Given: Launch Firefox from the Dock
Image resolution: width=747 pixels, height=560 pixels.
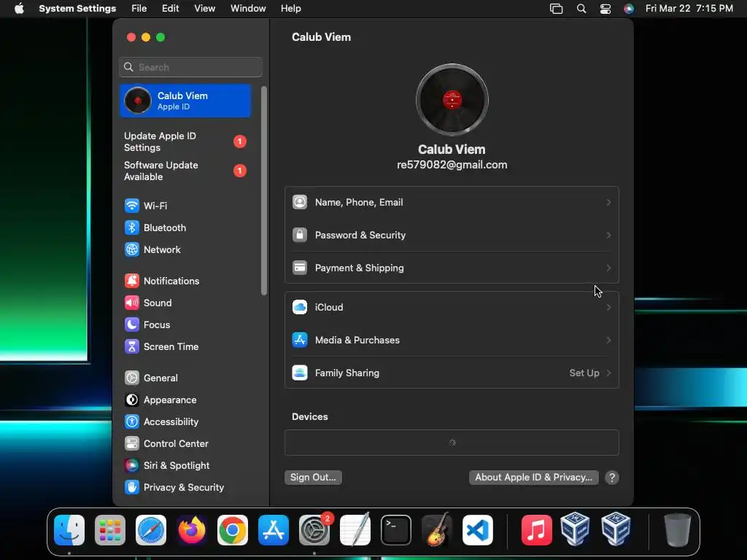Looking at the screenshot, I should point(192,530).
